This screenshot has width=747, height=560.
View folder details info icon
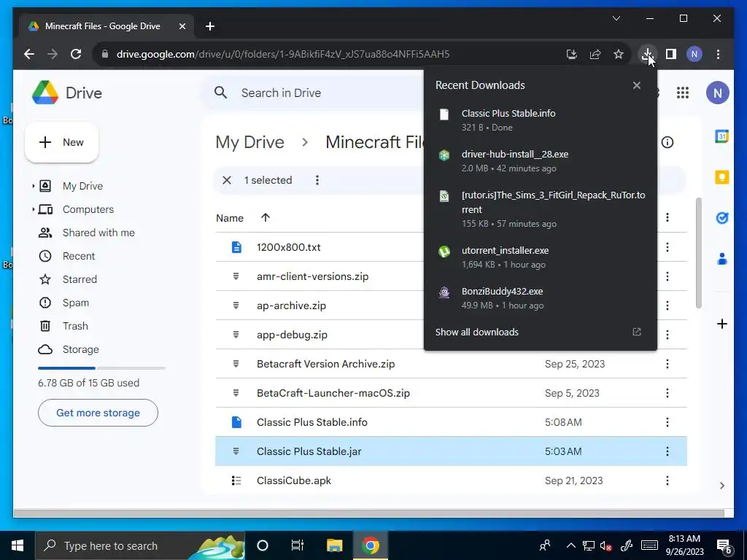coord(667,142)
